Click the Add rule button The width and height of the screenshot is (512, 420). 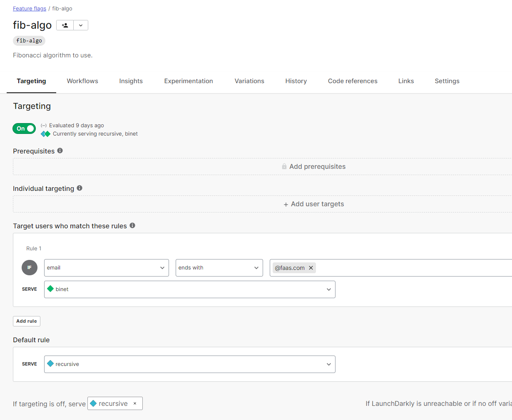(x=27, y=321)
